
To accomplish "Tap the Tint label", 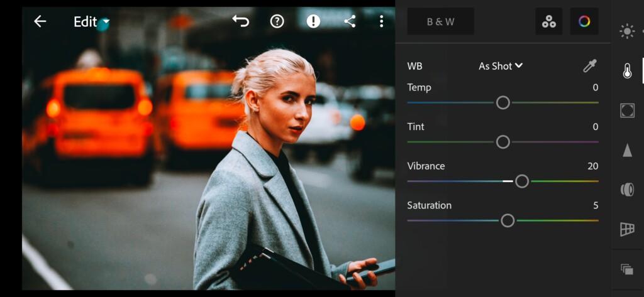I will (416, 127).
